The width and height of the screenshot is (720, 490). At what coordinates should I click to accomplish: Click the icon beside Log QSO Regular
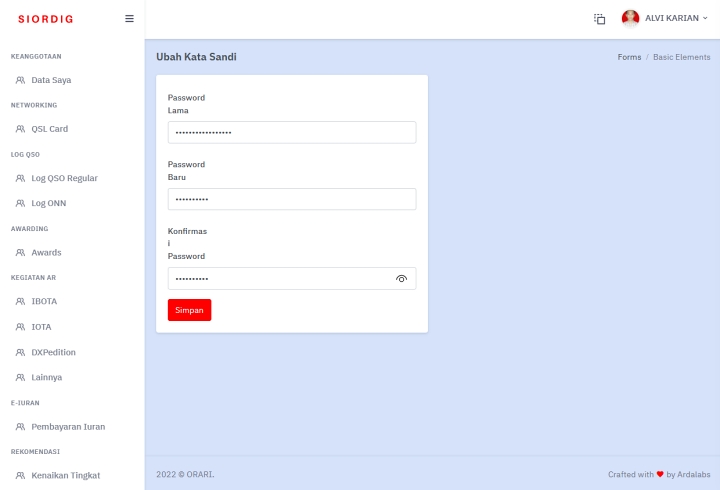click(x=20, y=178)
